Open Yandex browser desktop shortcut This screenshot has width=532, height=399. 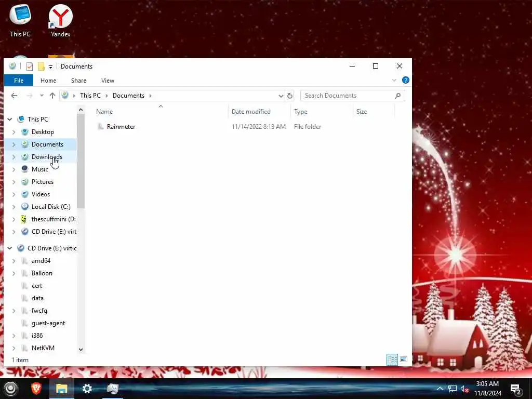(60, 20)
